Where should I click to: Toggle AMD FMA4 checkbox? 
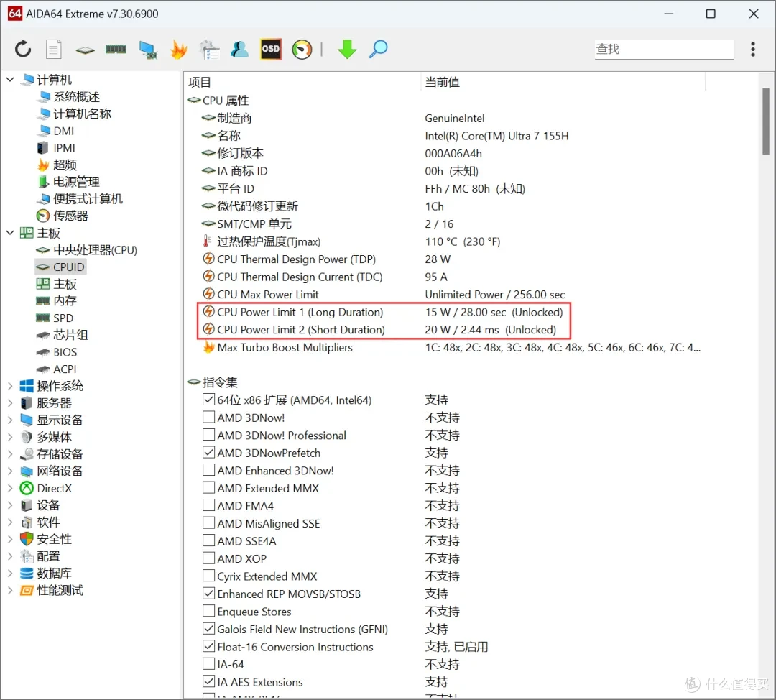[x=208, y=505]
